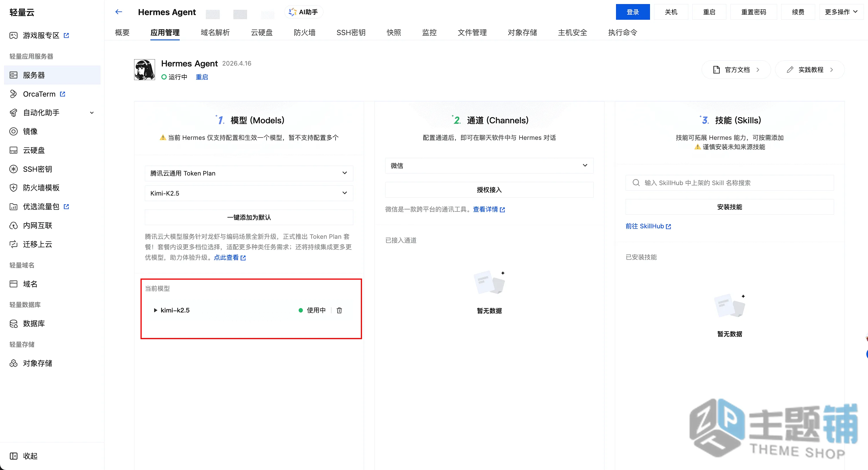Switch to the 执行命令 tab
This screenshot has height=470, width=868.
coord(622,32)
